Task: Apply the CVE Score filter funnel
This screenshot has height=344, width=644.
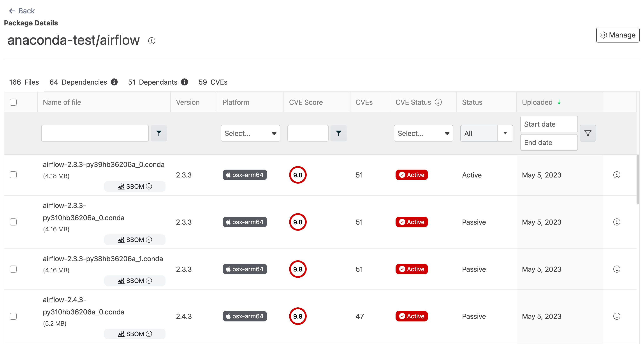Action: (338, 133)
